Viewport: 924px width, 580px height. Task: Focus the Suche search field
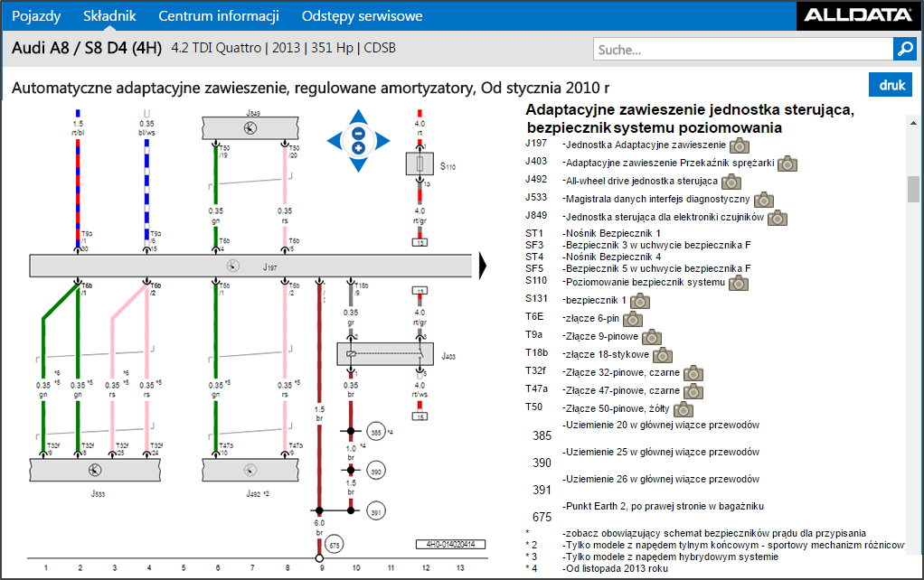pos(743,50)
